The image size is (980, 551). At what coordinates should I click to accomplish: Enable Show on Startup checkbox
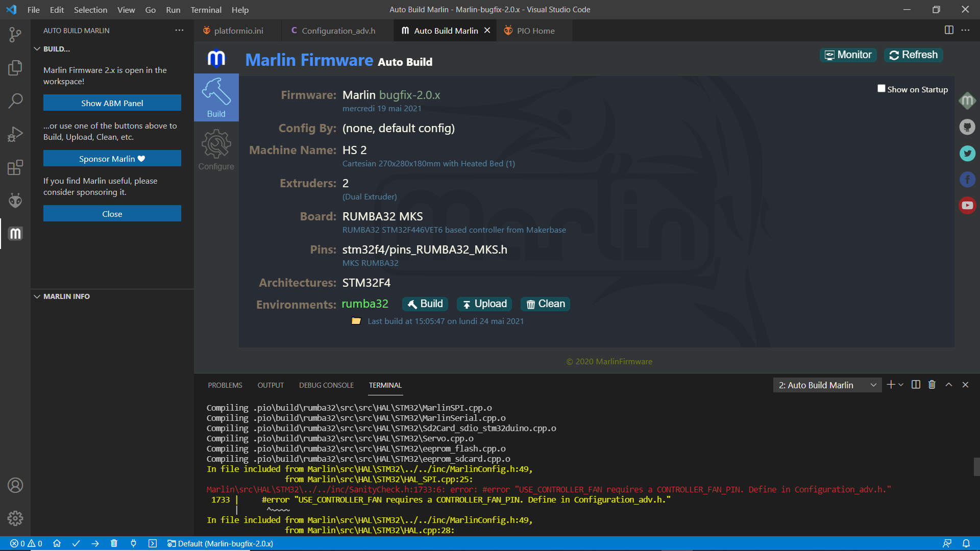pyautogui.click(x=881, y=89)
